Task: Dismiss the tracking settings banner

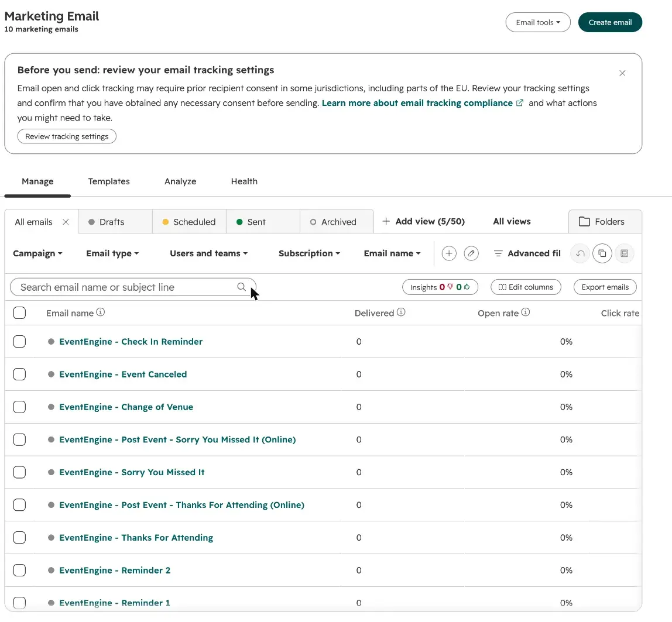Action: (x=622, y=73)
